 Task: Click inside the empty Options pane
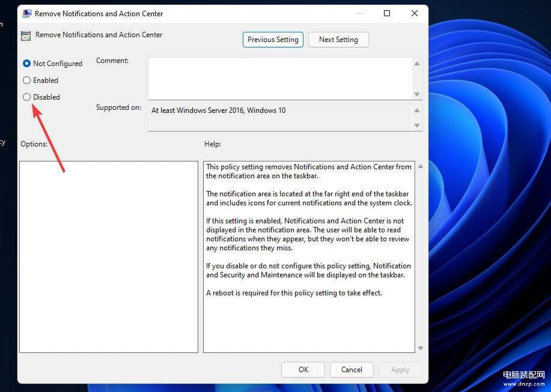pos(109,256)
